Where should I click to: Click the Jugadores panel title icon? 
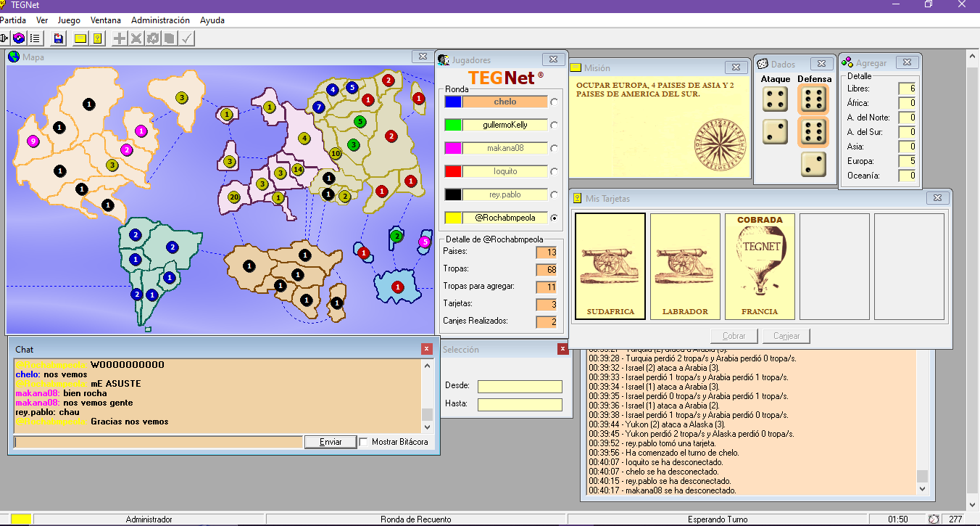[x=444, y=59]
